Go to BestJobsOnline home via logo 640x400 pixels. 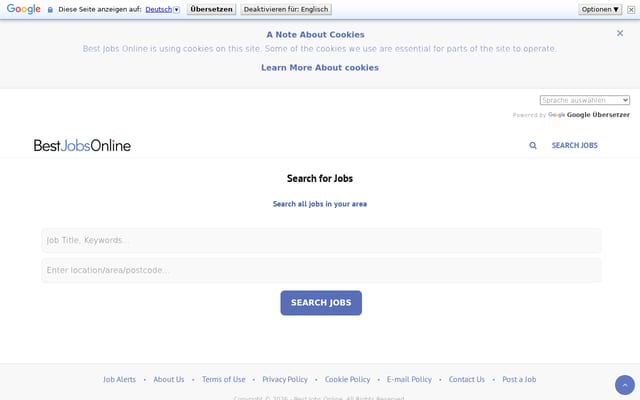coord(82,145)
